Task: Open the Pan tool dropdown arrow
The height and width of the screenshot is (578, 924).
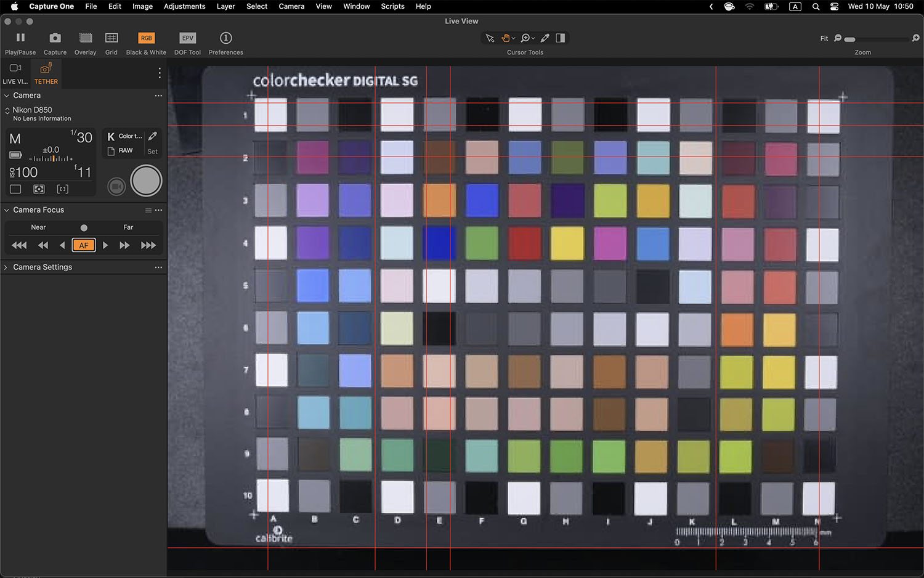Action: 514,38
